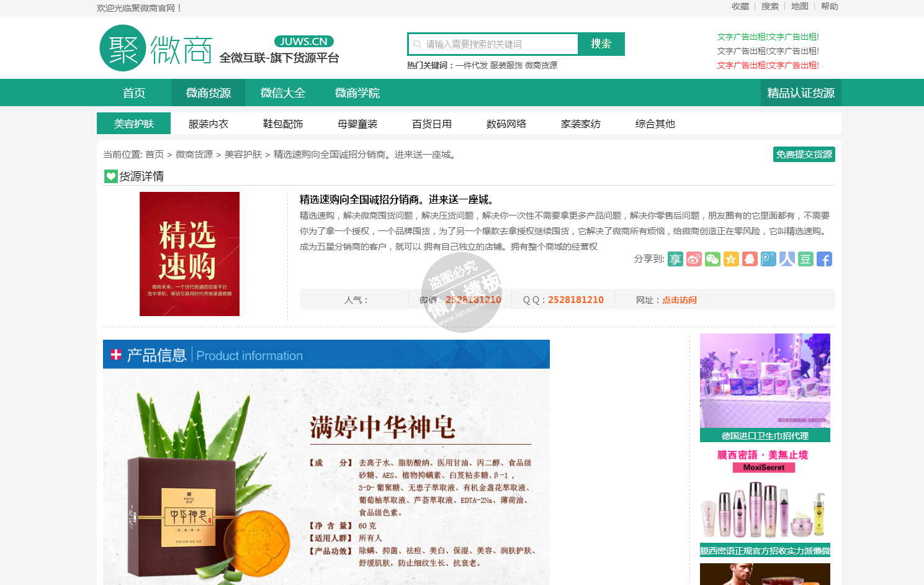This screenshot has height=585, width=924.
Task: Select the 美容护肤 category tab
Action: [x=134, y=124]
